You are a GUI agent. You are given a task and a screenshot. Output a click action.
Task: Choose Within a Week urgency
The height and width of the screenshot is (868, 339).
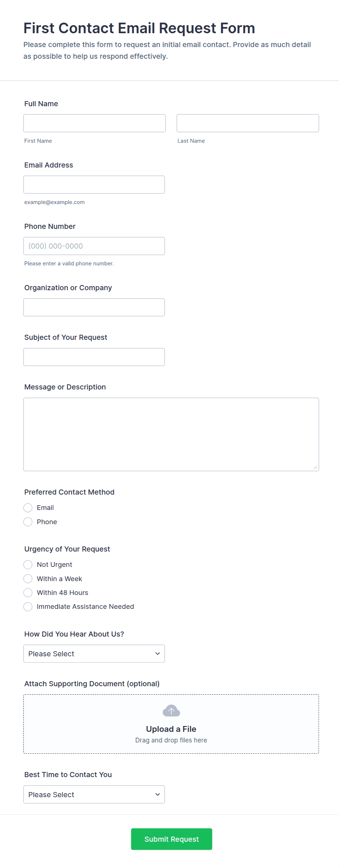pyautogui.click(x=28, y=579)
